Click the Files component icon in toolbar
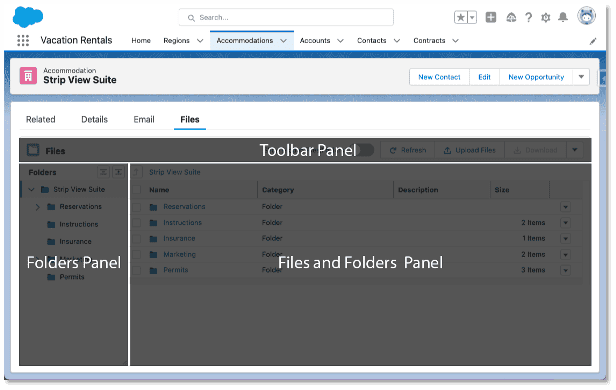616x390 pixels. click(x=33, y=150)
